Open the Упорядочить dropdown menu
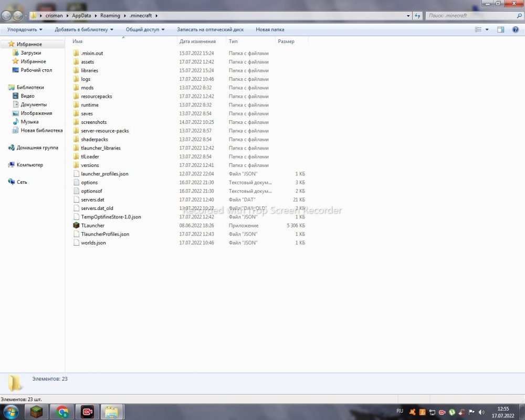This screenshot has width=525, height=420. (x=25, y=29)
